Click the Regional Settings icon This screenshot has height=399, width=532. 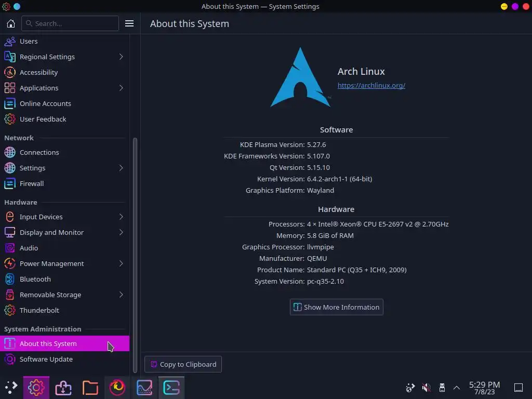[10, 57]
